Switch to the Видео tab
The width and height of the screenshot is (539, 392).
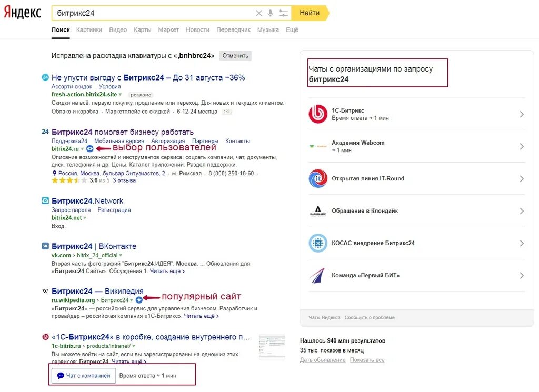tap(118, 30)
